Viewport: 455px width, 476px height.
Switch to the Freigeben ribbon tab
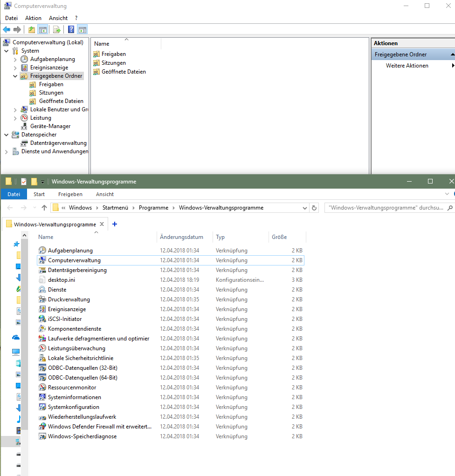pos(70,194)
